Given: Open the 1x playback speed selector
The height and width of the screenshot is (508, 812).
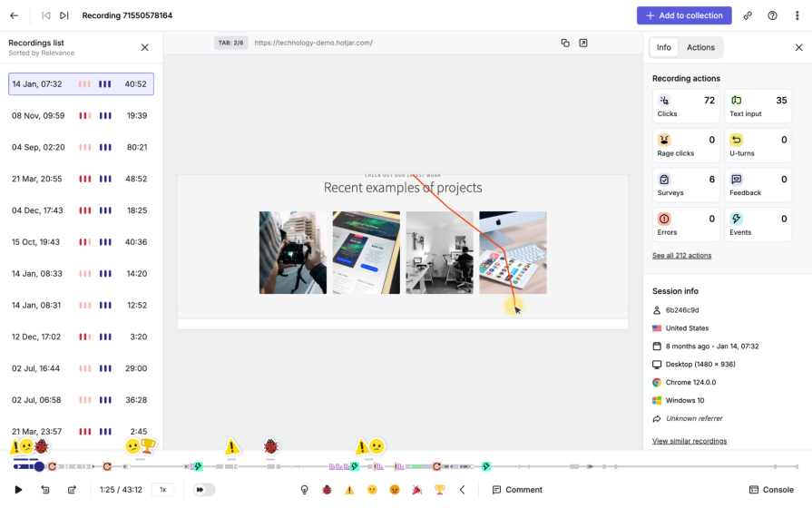Looking at the screenshot, I should coord(163,490).
